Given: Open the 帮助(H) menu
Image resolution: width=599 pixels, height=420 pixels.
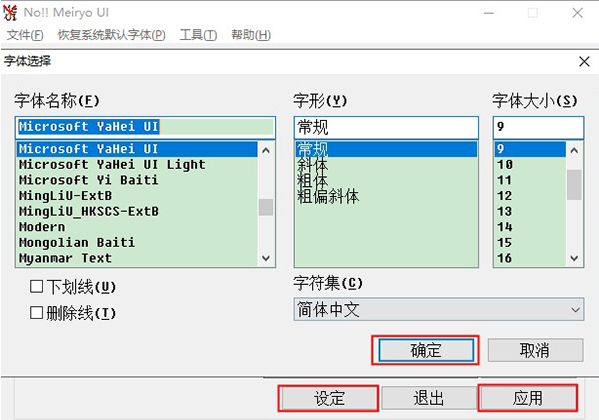Looking at the screenshot, I should tap(251, 35).
